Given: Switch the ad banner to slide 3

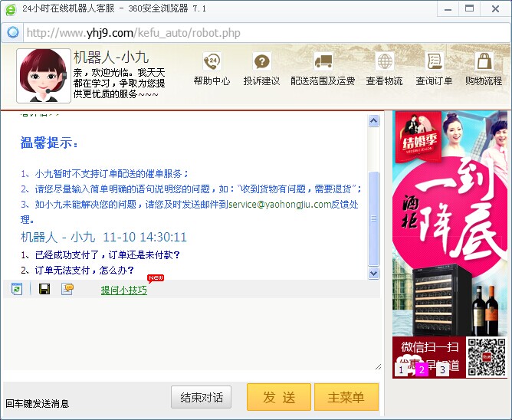Looking at the screenshot, I should coord(442,370).
